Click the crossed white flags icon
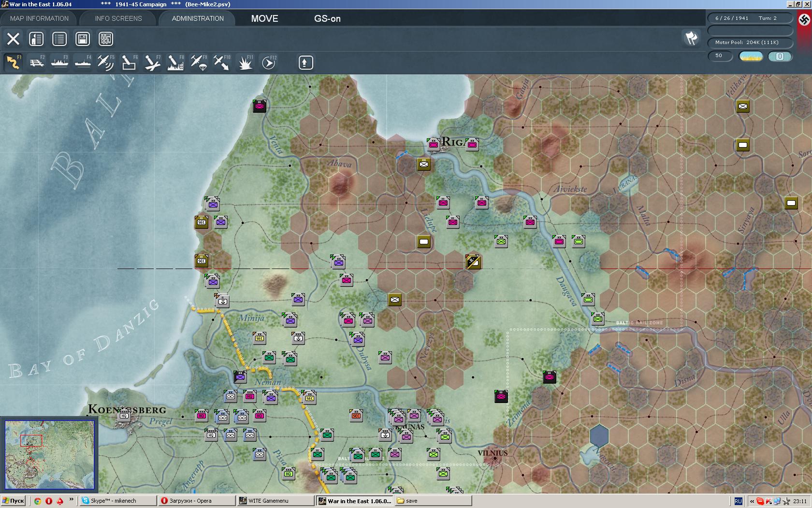This screenshot has height=508, width=812. (x=691, y=38)
